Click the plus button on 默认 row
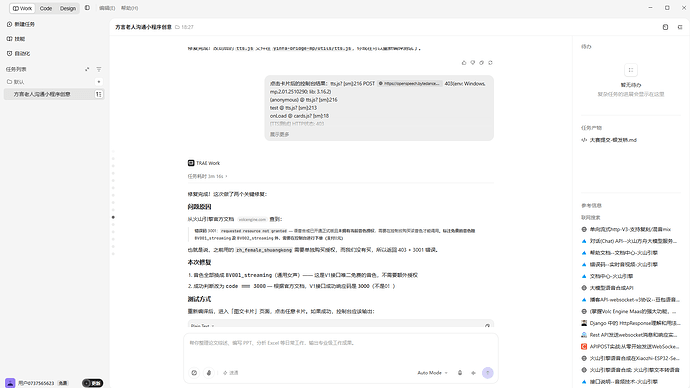The image size is (690, 388). (99, 82)
